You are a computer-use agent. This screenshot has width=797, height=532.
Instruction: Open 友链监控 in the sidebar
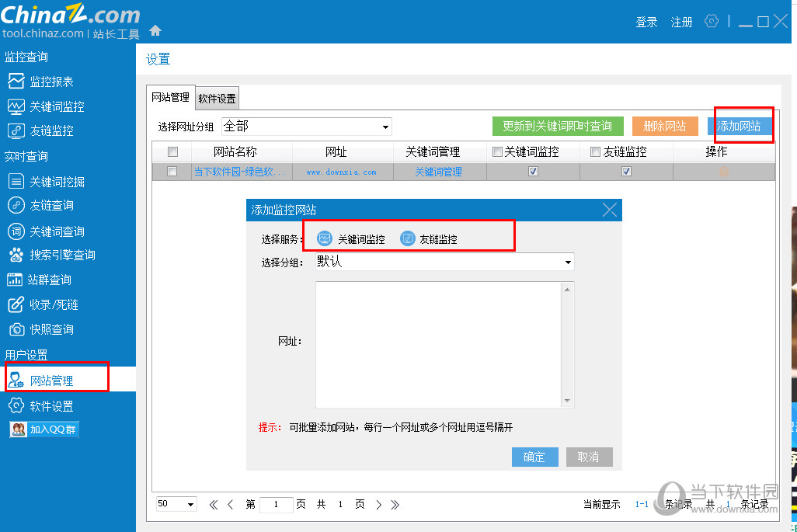(40, 130)
